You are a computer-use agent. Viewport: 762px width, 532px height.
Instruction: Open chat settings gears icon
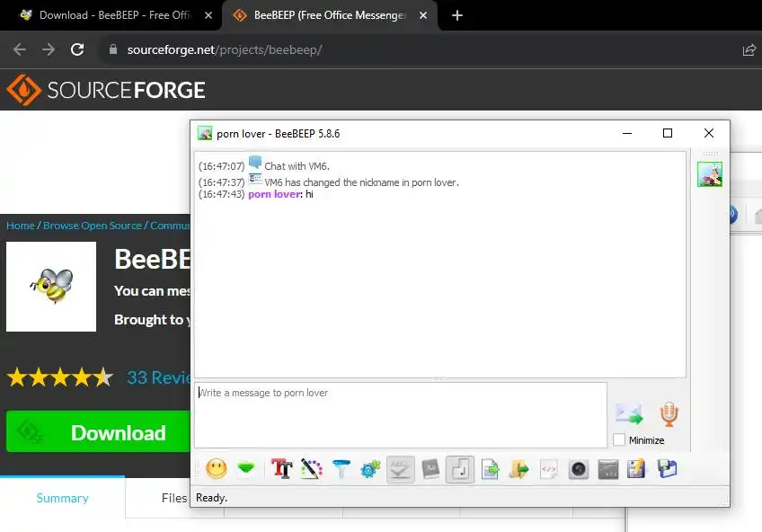[x=370, y=469]
